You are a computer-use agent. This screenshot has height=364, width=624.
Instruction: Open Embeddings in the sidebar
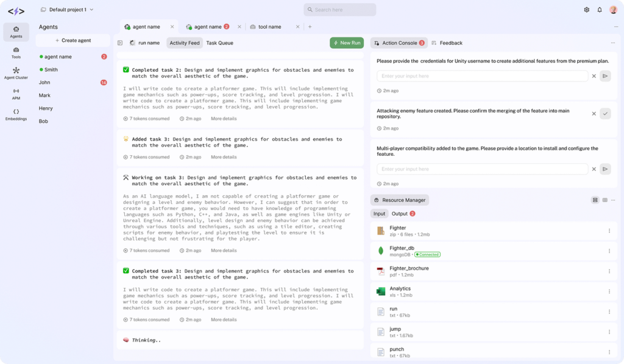pos(16,114)
